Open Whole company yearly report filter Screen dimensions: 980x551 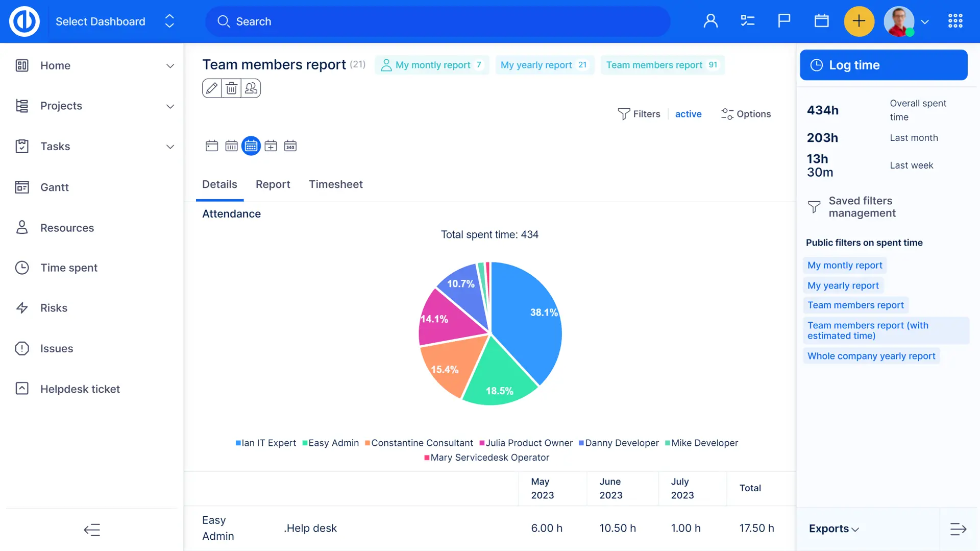click(871, 356)
